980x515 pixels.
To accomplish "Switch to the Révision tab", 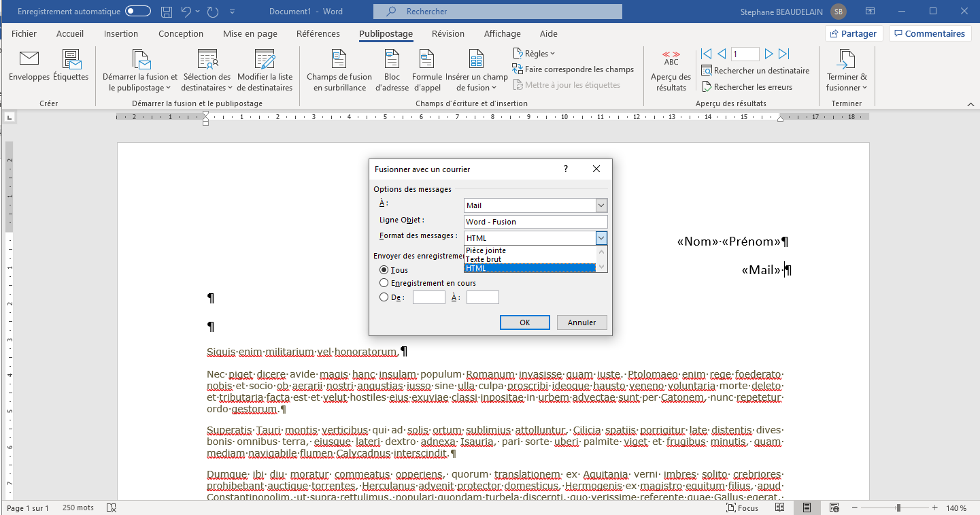I will (447, 34).
